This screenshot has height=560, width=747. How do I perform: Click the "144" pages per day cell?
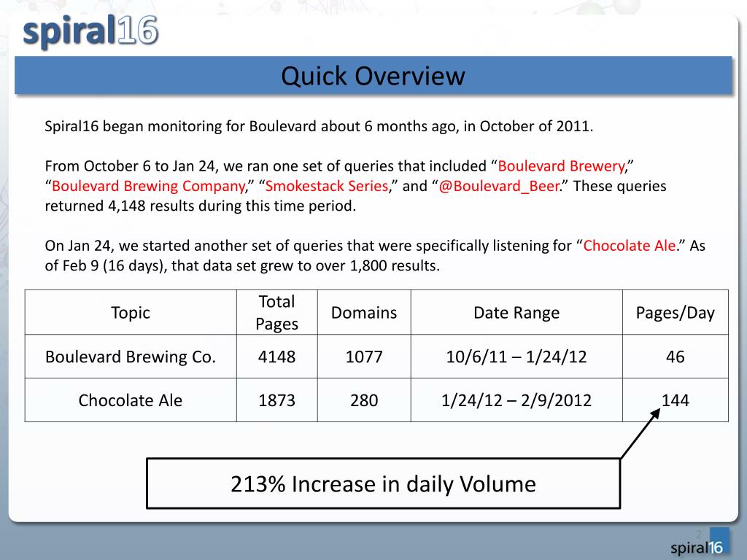coord(675,400)
